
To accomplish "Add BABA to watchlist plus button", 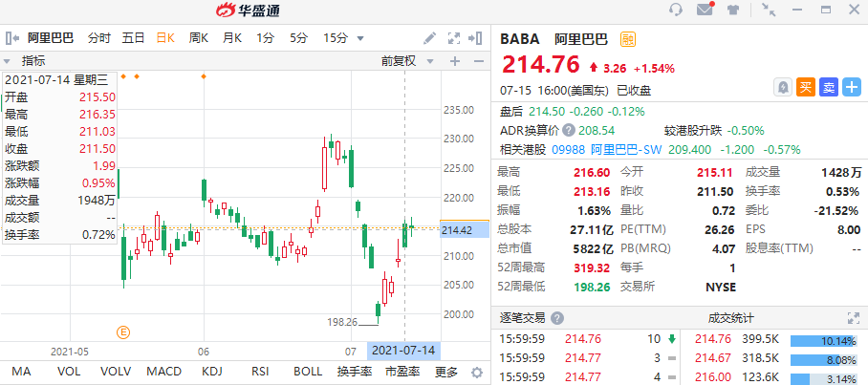I will [x=852, y=87].
